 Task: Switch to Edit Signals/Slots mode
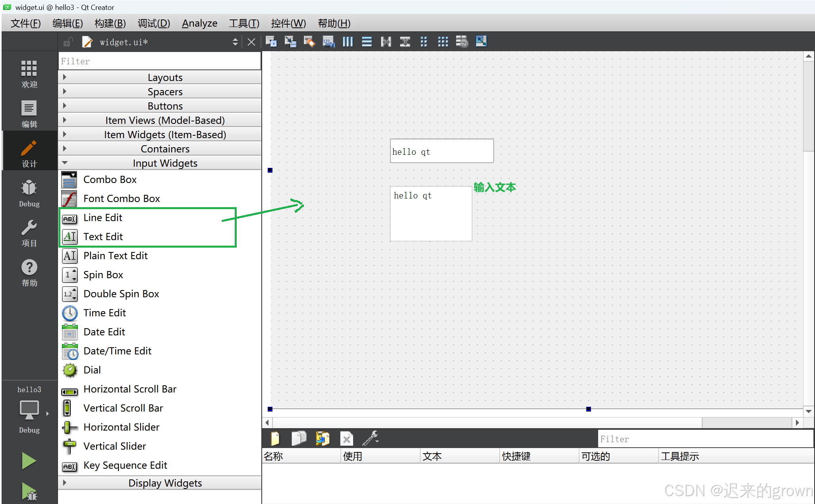pos(290,42)
